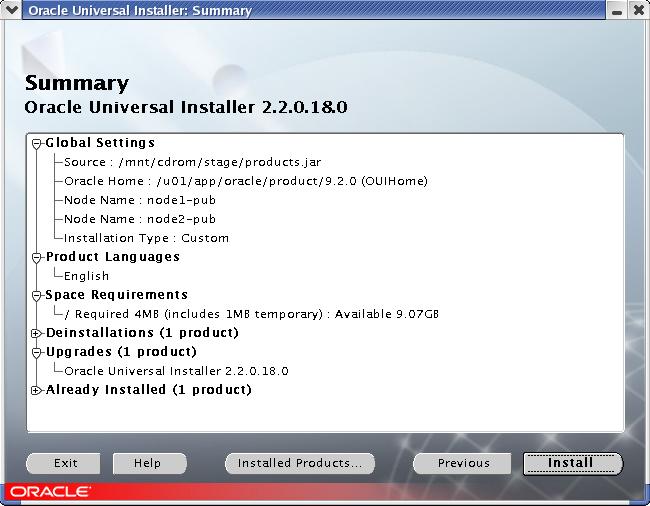Minimize the Oracle Universal Installer window
The image size is (650, 506).
pos(616,11)
